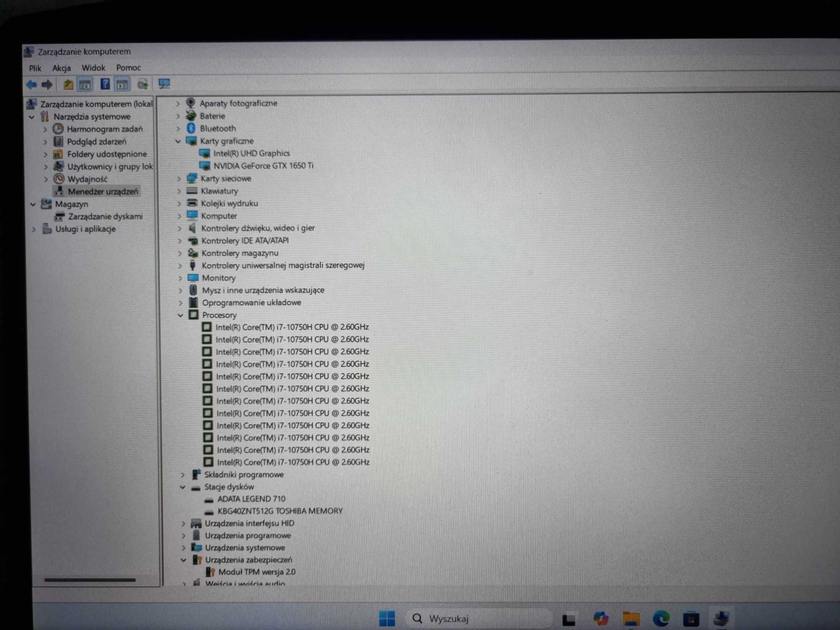Click the Klawiatury keyboard icon
Image resolution: width=840 pixels, height=630 pixels.
tap(192, 191)
